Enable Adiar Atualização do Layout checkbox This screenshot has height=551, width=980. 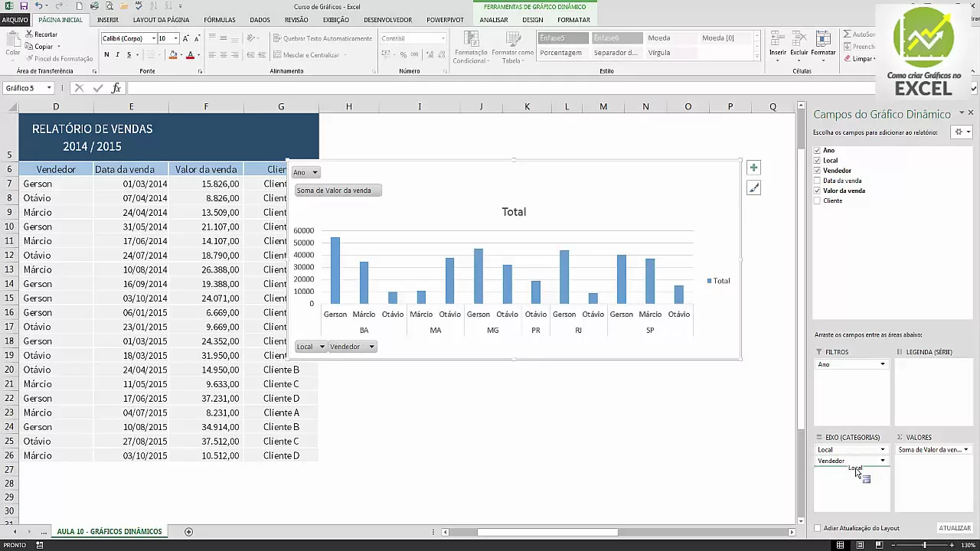818,528
